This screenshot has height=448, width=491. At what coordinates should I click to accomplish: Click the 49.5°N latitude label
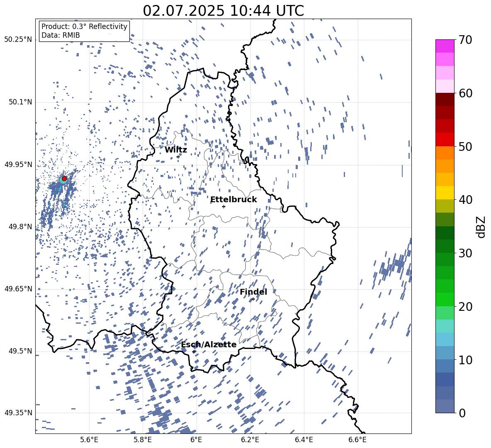coord(20,351)
